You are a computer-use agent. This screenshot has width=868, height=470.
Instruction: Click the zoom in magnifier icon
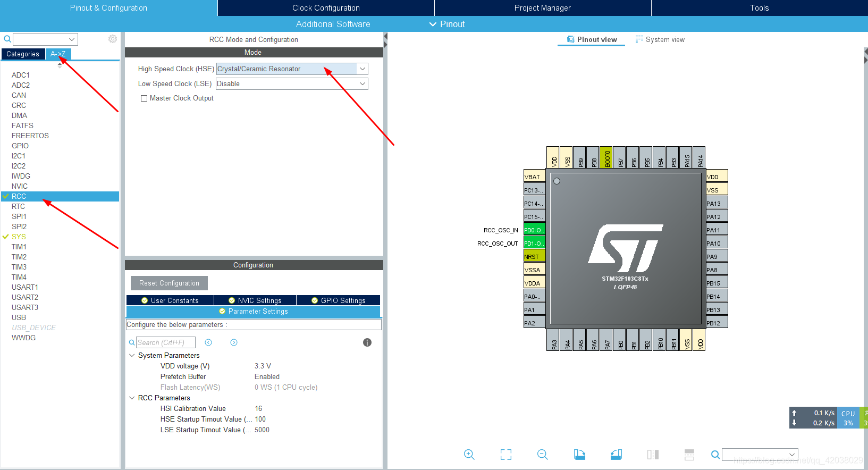(469, 455)
